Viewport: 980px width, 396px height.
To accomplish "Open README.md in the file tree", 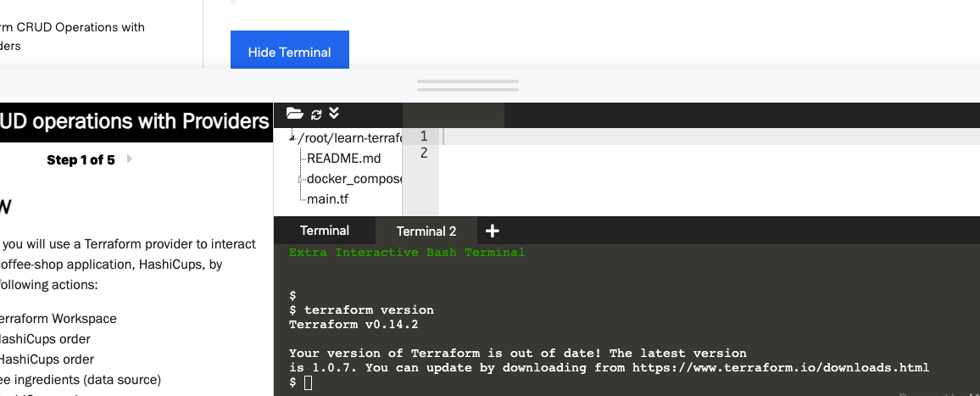I will [343, 159].
